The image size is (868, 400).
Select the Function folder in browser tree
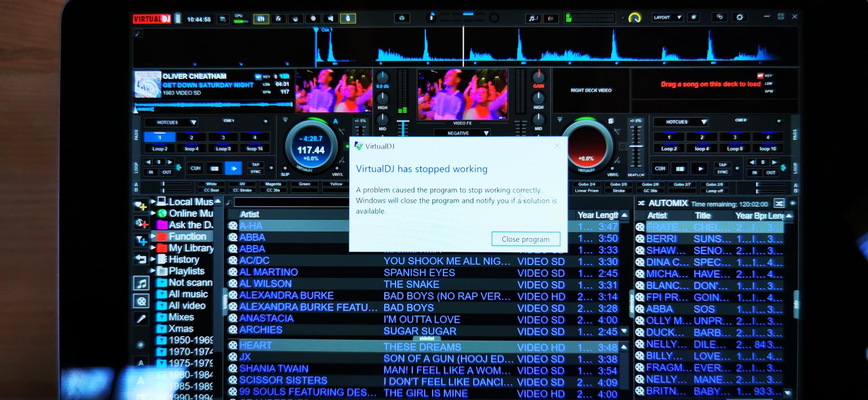pyautogui.click(x=187, y=236)
